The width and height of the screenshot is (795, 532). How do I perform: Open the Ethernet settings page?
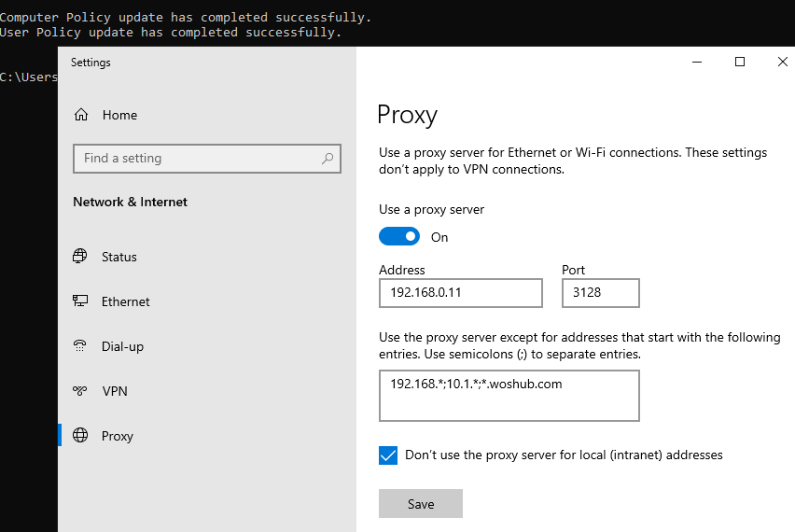tap(126, 301)
